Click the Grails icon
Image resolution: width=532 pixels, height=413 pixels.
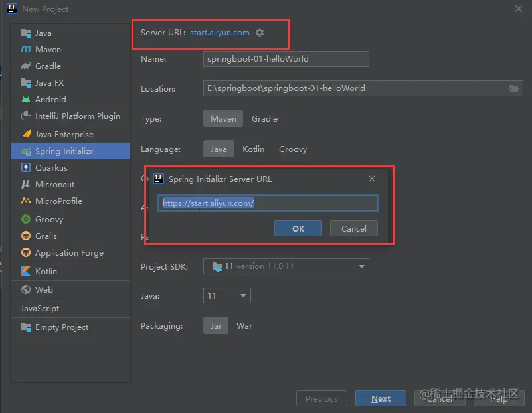click(26, 236)
